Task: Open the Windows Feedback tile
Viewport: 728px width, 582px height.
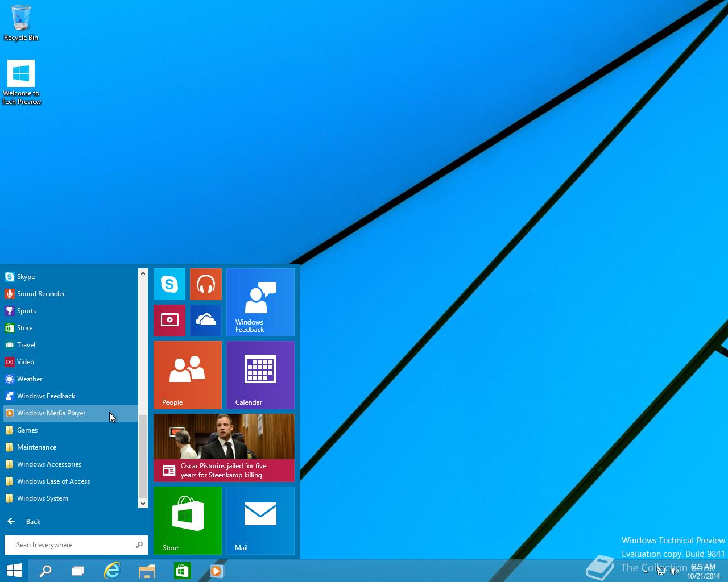Action: pos(260,302)
